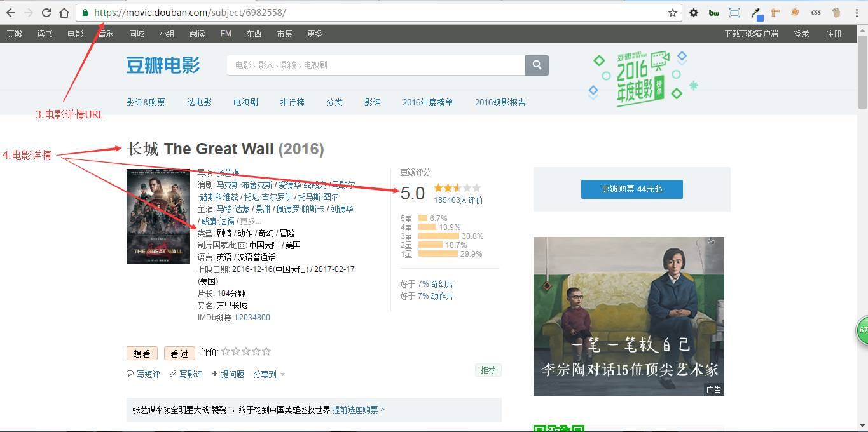
Task: Switch to the 选电影 tab
Action: (x=200, y=102)
